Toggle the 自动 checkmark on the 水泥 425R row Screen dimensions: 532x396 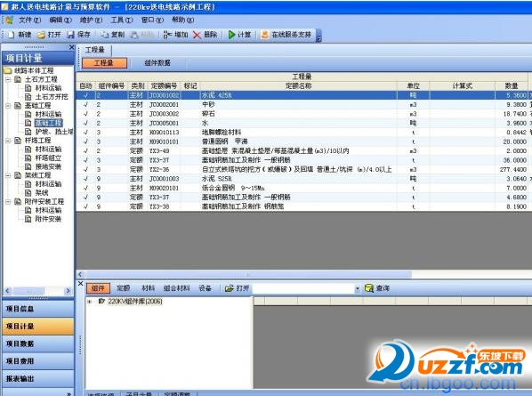[85, 95]
